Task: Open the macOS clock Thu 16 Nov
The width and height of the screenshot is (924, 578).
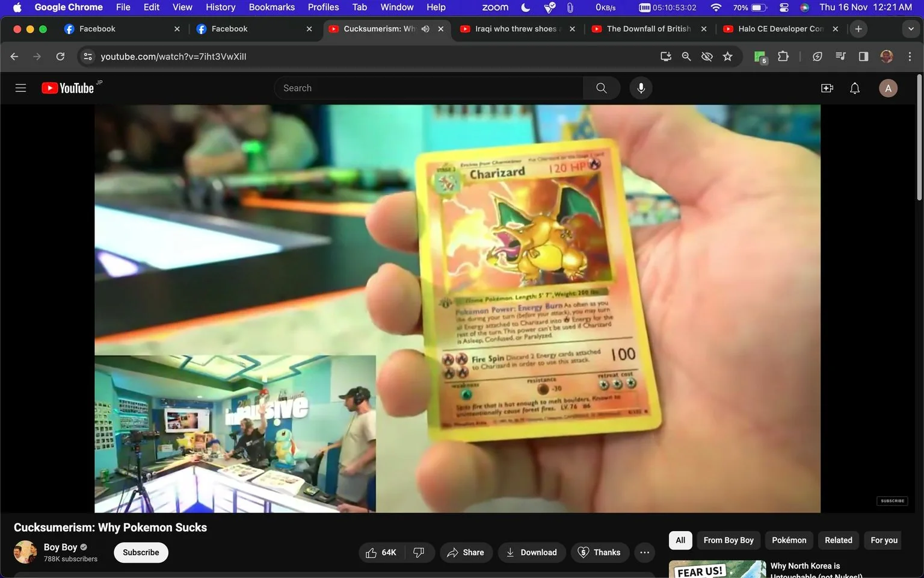Action: point(865,7)
